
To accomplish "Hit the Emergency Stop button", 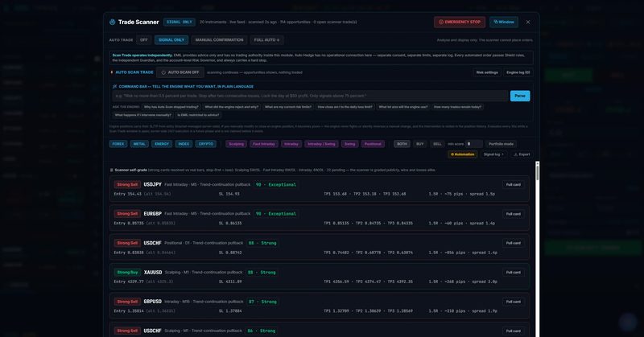I will click(x=459, y=23).
